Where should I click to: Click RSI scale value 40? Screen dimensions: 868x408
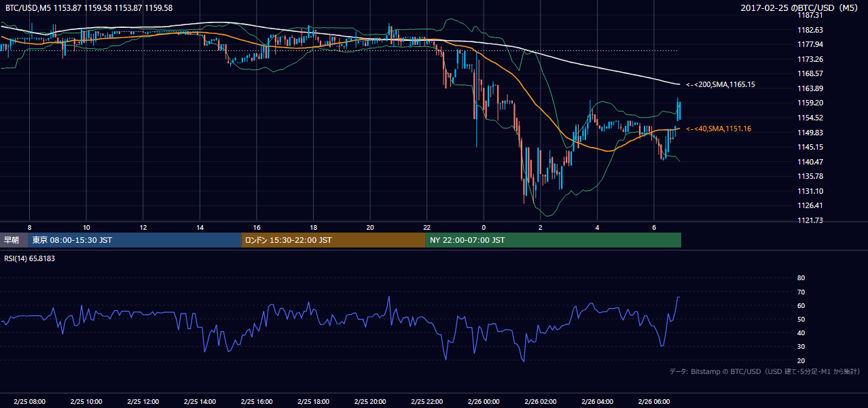pyautogui.click(x=801, y=333)
